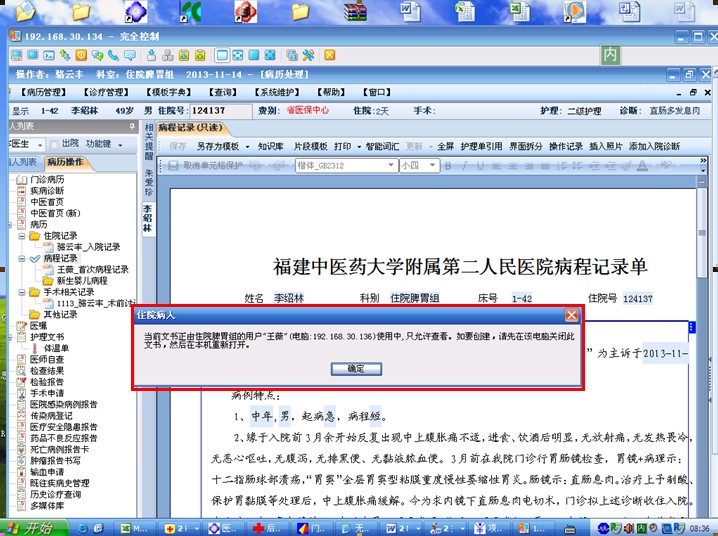
Task: Click the 操作记录 toolbar button
Action: [566, 146]
